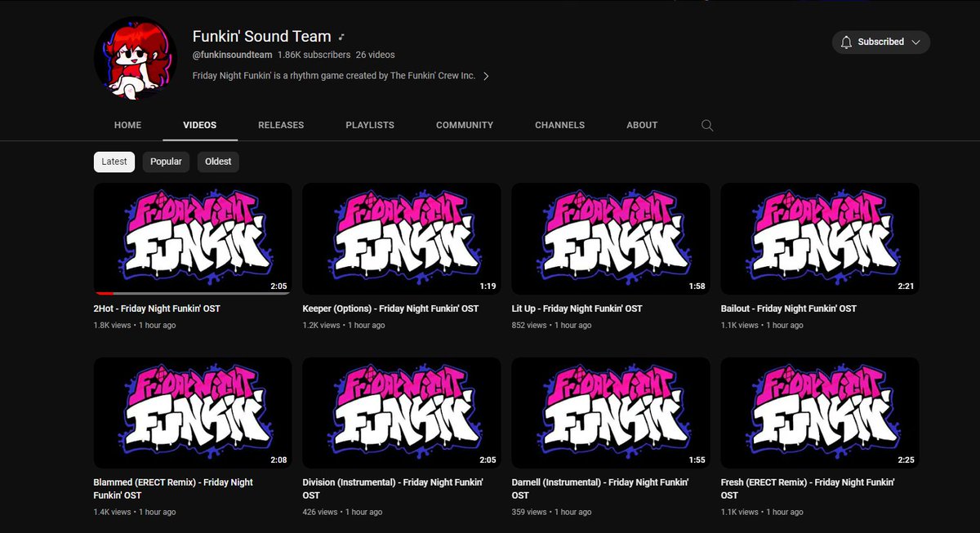Open the Blammed (ERECT Remix) thumbnail

click(193, 412)
